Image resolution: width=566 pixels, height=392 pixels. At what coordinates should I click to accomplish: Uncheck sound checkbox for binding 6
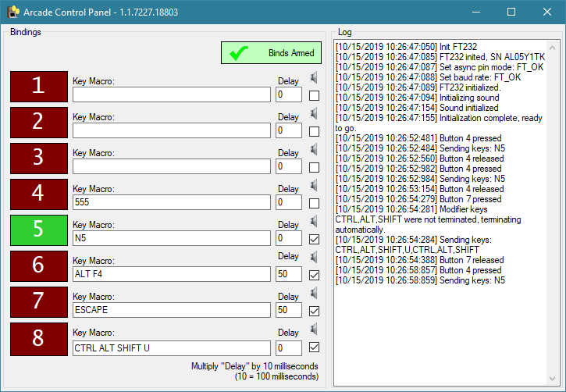coord(314,276)
